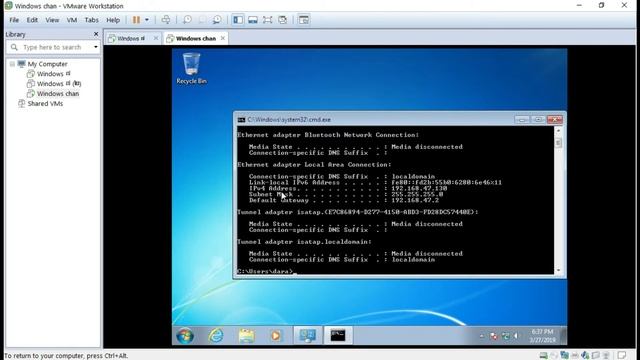640x360 pixels.
Task: Switch to Unity mode icon
Action: (x=282, y=20)
